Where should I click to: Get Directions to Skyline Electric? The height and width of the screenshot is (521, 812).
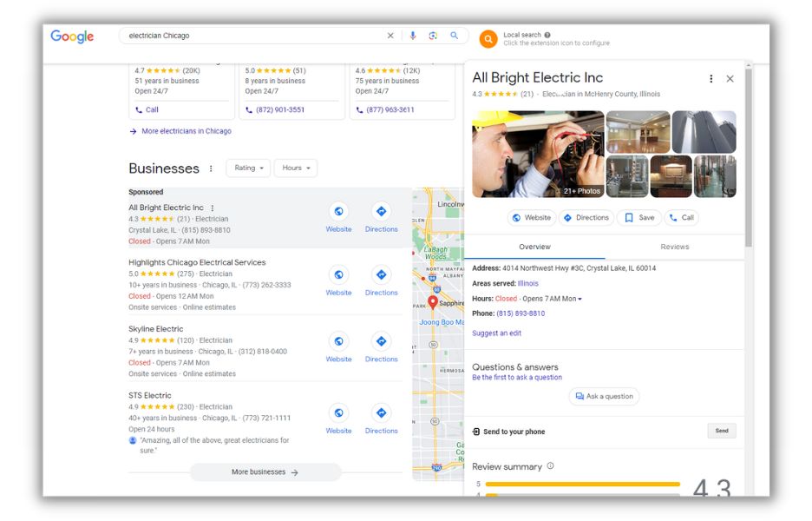coord(381,348)
